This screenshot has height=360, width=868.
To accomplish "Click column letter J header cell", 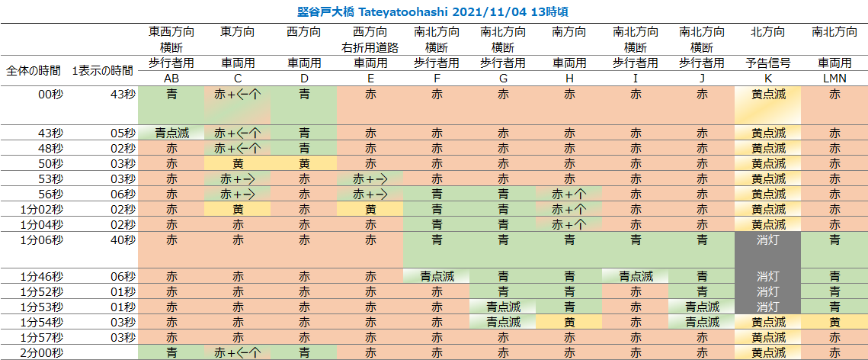I will pos(702,79).
